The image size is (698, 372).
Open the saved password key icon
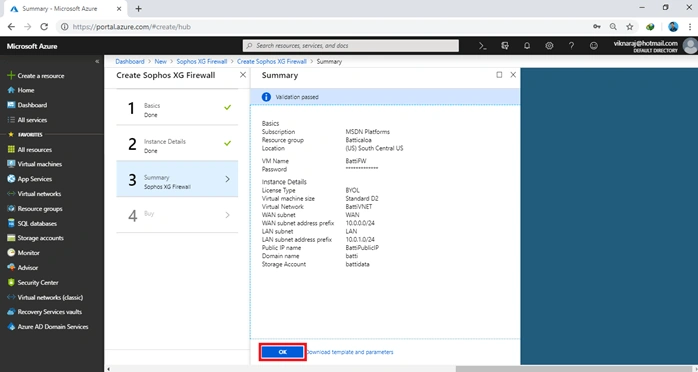(597, 27)
